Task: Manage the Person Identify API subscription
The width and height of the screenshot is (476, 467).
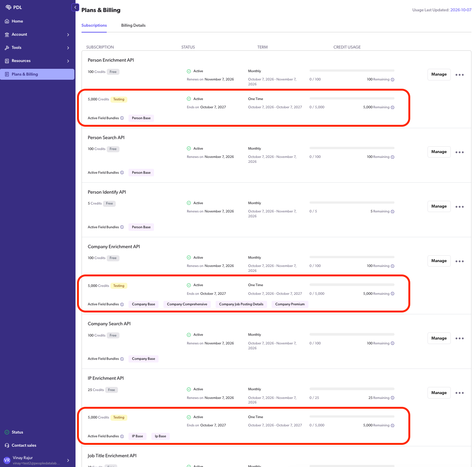Action: pyautogui.click(x=439, y=206)
